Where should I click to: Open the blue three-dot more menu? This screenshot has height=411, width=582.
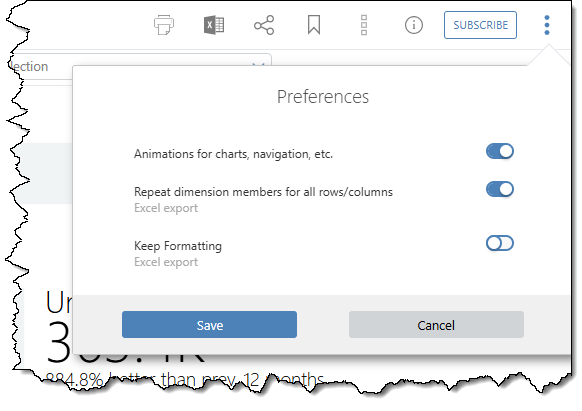pos(547,25)
